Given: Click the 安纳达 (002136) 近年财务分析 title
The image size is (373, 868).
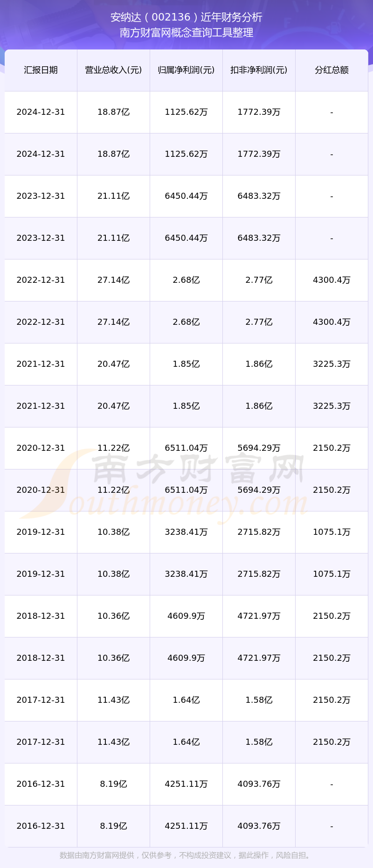Looking at the screenshot, I should pyautogui.click(x=186, y=17).
